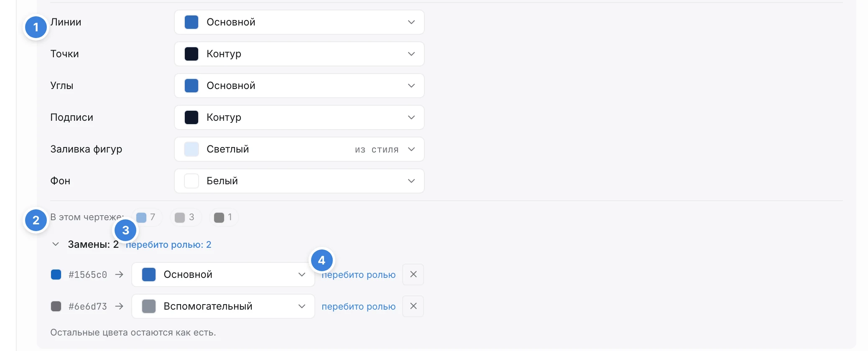Remove the #6e6d73 replacement row

[413, 306]
